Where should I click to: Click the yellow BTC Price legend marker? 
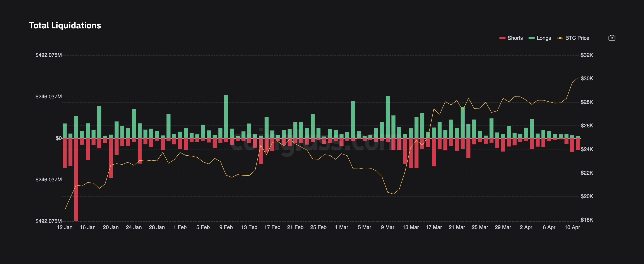click(560, 38)
